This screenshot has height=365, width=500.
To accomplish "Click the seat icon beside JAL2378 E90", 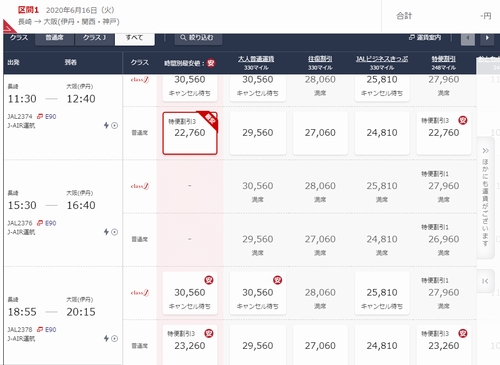I will (x=40, y=329).
